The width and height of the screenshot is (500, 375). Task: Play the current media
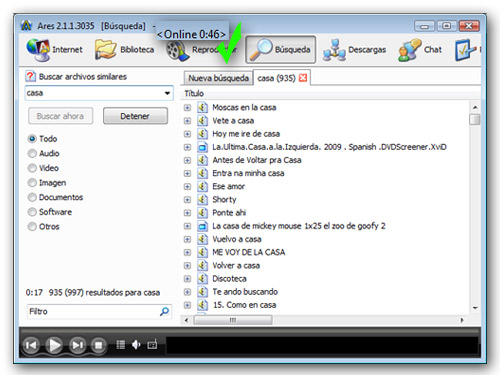click(54, 345)
